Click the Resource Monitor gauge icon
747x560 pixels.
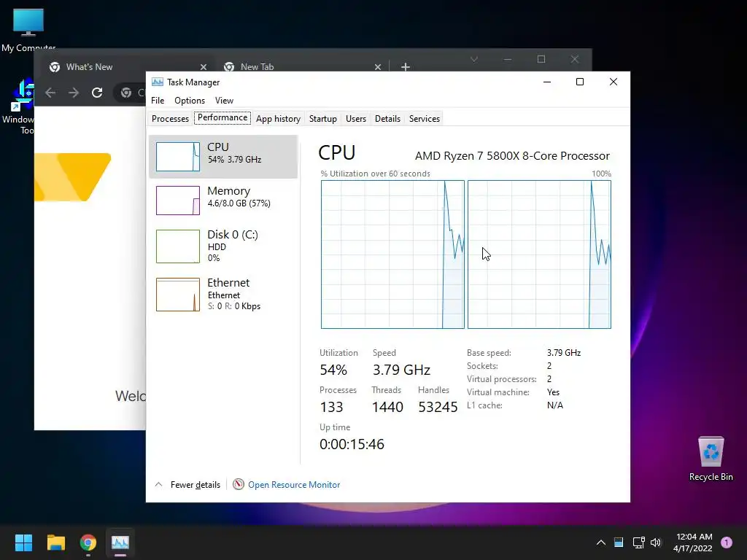click(x=239, y=484)
